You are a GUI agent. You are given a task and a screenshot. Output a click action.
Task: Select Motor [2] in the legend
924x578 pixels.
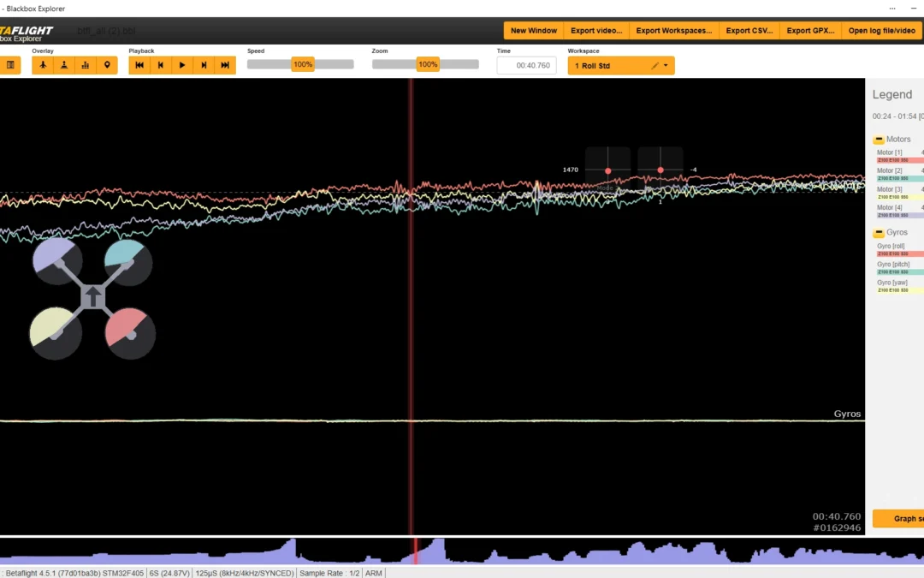coord(889,171)
